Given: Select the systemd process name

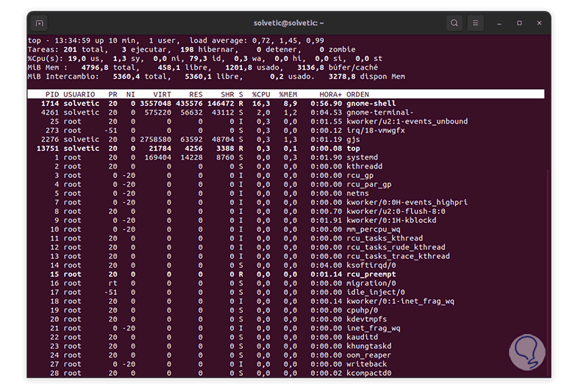Looking at the screenshot, I should coord(362,157).
